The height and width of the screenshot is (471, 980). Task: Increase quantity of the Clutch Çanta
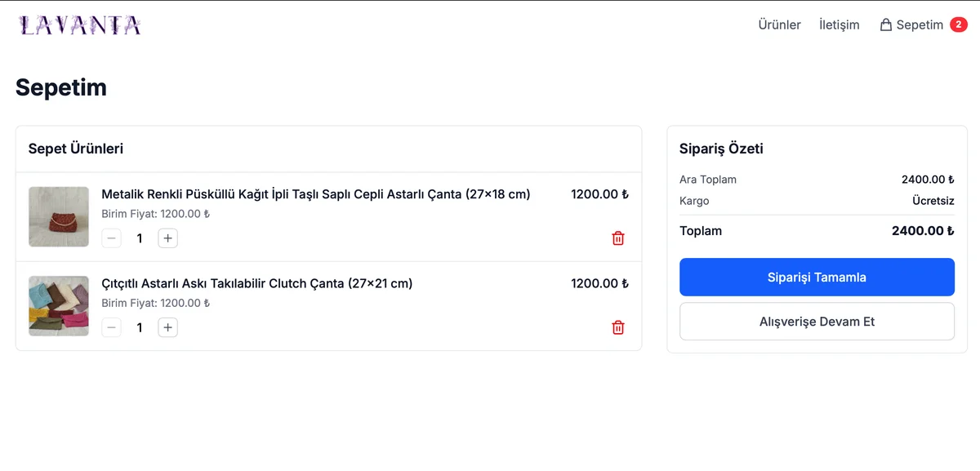coord(167,327)
